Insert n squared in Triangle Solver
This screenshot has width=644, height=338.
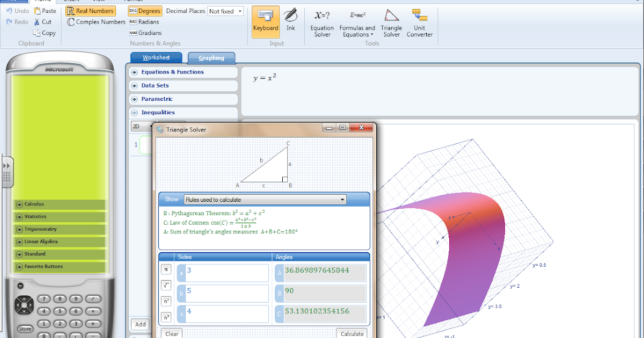(166, 301)
